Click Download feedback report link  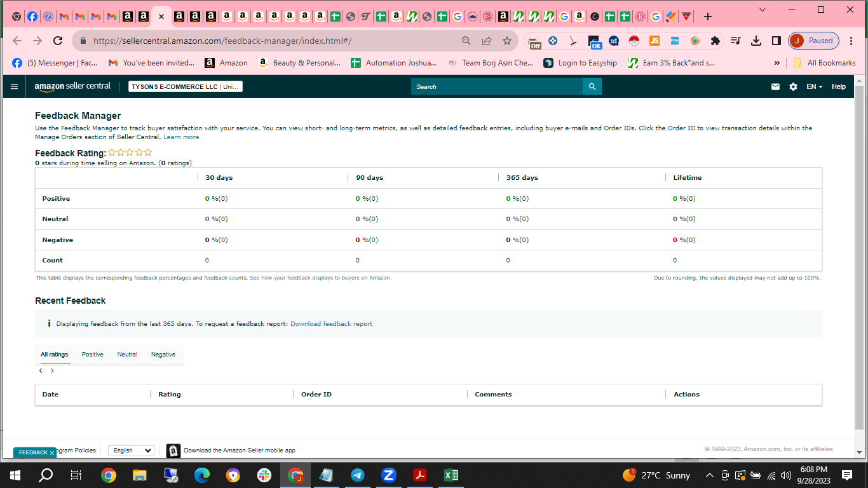331,324
